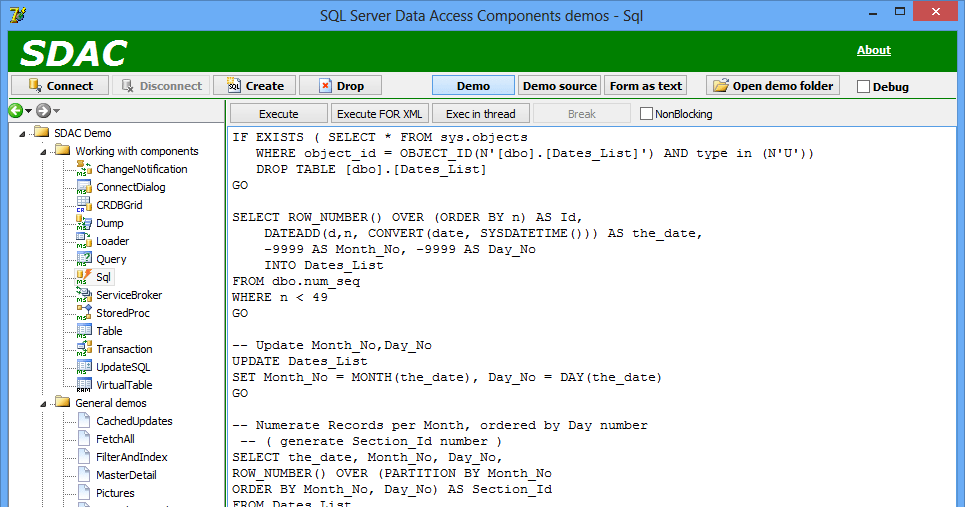965x507 pixels.
Task: Click the ChangeNotification component icon
Action: [84, 169]
